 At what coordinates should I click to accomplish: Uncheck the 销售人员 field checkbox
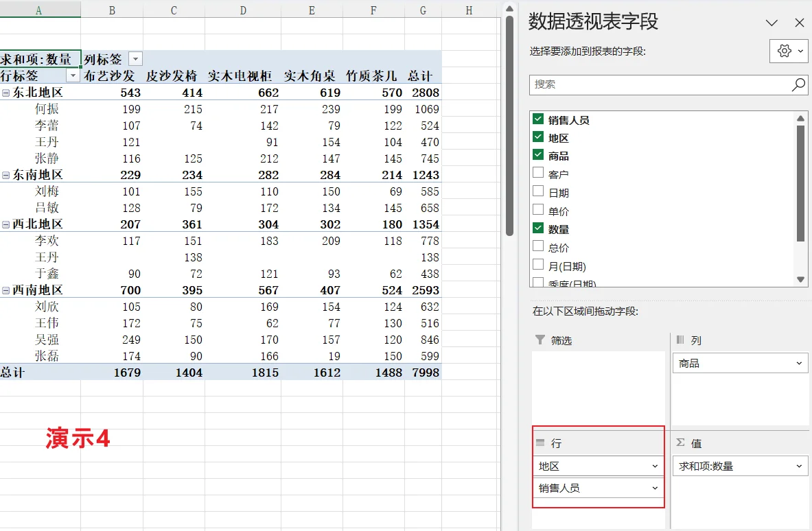(538, 119)
